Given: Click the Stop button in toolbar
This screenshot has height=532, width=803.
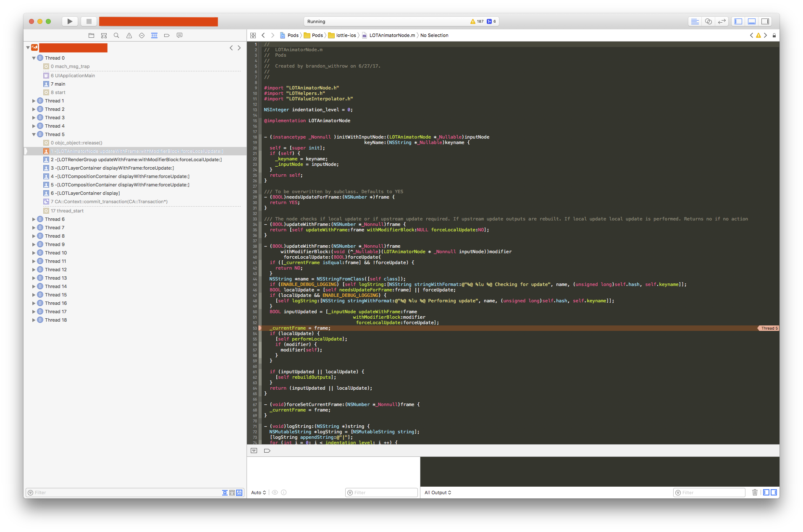Looking at the screenshot, I should pos(89,21).
